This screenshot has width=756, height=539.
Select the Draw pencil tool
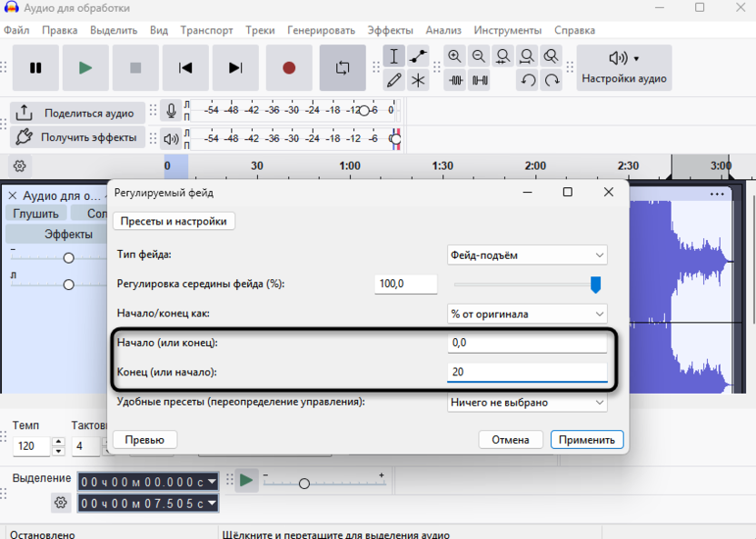393,80
